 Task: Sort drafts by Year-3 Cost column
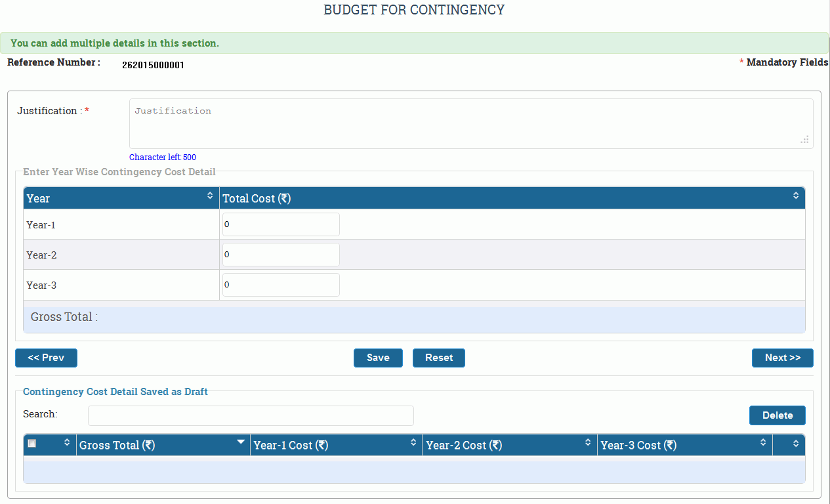685,445
